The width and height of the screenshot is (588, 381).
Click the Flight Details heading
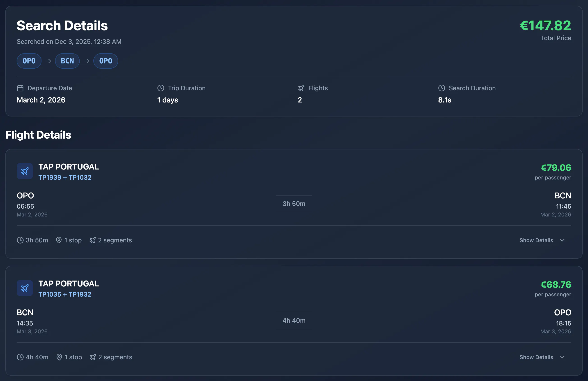tap(38, 135)
